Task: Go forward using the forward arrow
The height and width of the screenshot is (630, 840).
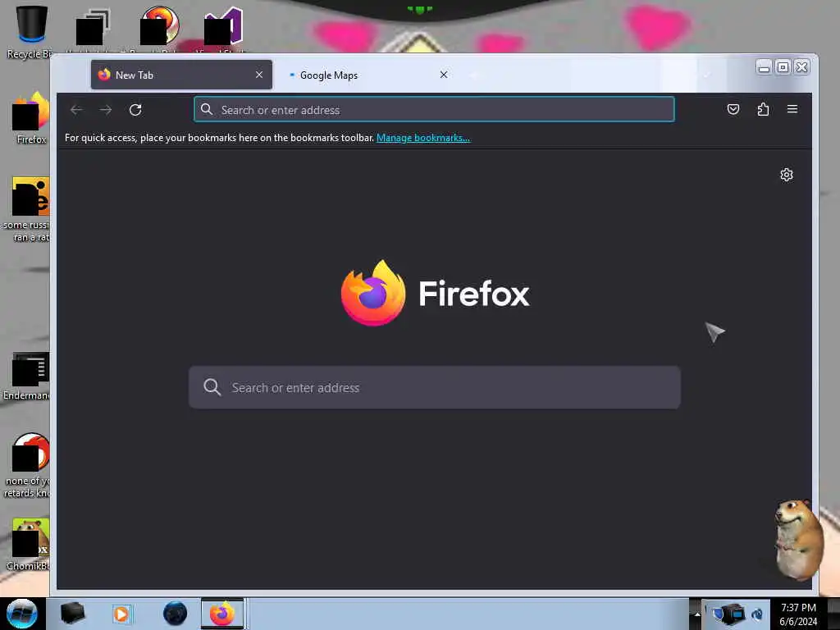Action: [x=106, y=110]
